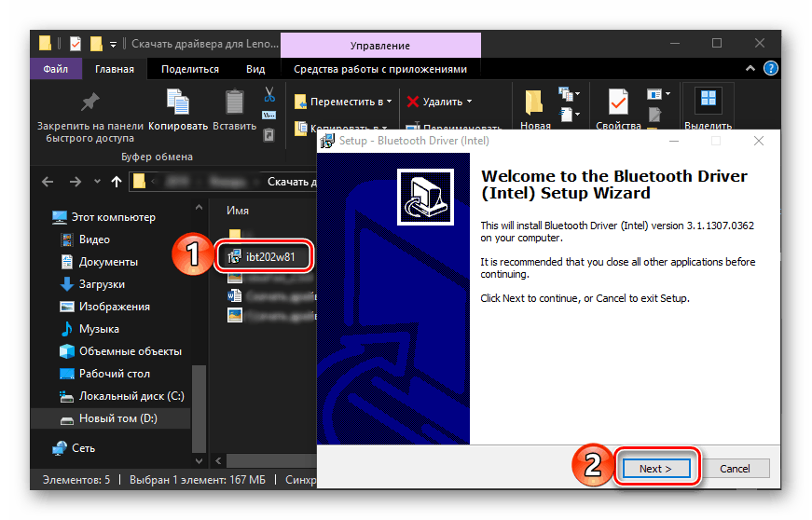
Task: Select Новый том (D:) drive
Action: (111, 418)
